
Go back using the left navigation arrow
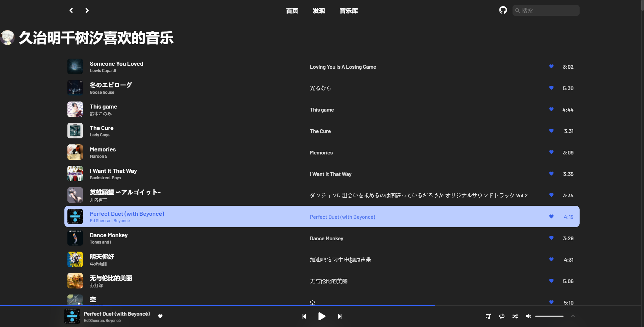pos(71,10)
